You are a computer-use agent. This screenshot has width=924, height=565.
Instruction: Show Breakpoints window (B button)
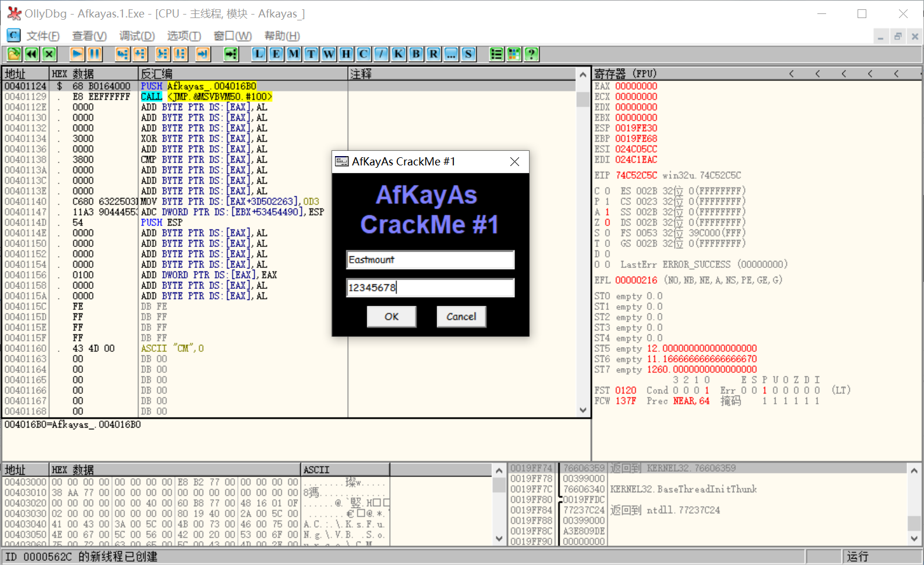point(416,54)
